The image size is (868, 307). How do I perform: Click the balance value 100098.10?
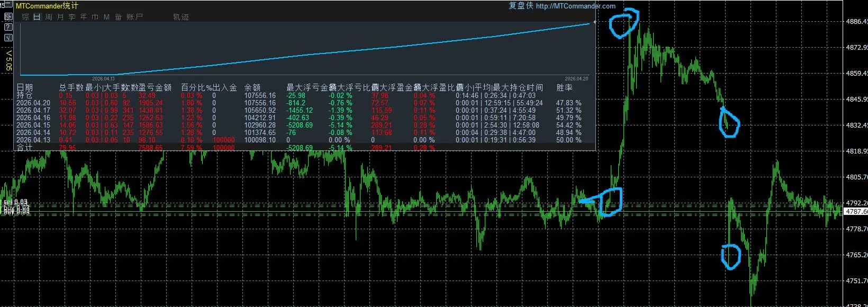pyautogui.click(x=260, y=140)
